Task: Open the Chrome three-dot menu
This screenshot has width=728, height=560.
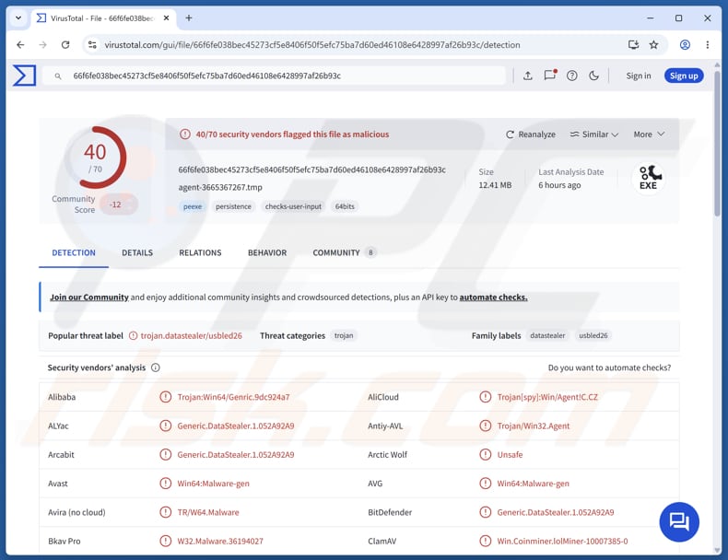Action: pyautogui.click(x=707, y=44)
